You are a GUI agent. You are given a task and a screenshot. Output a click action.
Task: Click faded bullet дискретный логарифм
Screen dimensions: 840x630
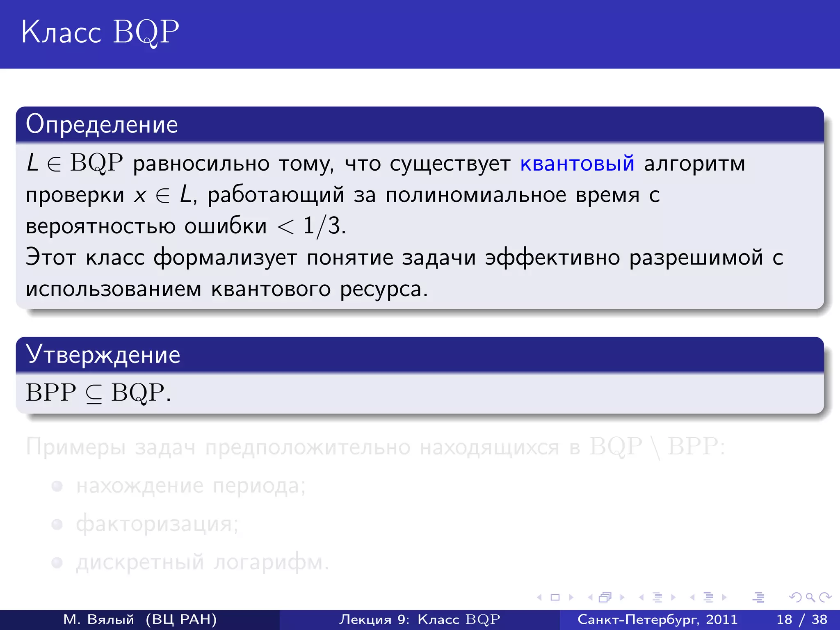pos(203,562)
